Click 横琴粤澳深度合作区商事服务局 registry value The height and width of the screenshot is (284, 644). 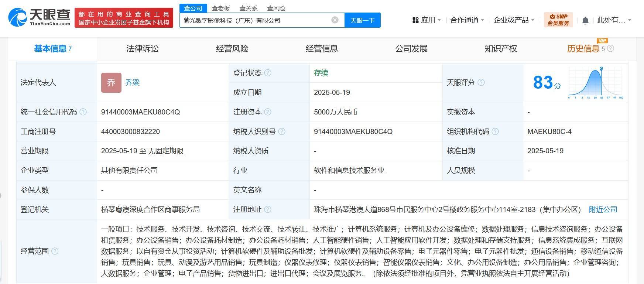coord(150,209)
